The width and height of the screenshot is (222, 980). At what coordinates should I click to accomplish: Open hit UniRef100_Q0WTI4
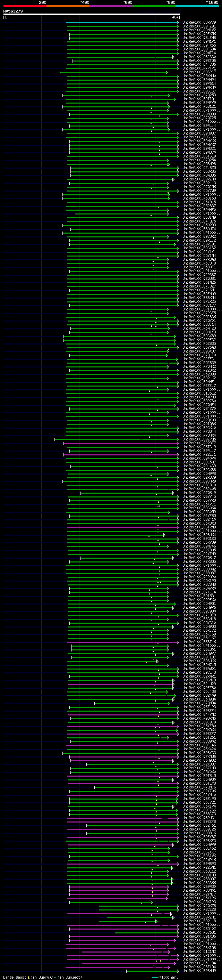coord(199,53)
